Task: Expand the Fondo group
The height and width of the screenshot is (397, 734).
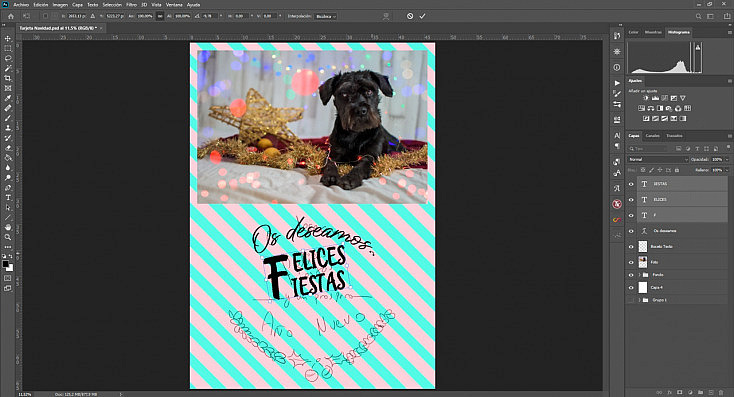Action: coord(639,275)
